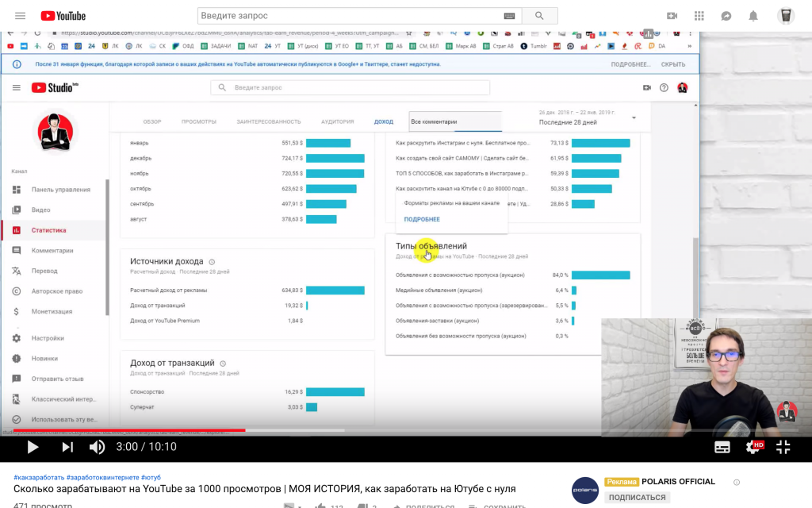Click СКРЫТЬ to dismiss the banner

click(x=673, y=64)
